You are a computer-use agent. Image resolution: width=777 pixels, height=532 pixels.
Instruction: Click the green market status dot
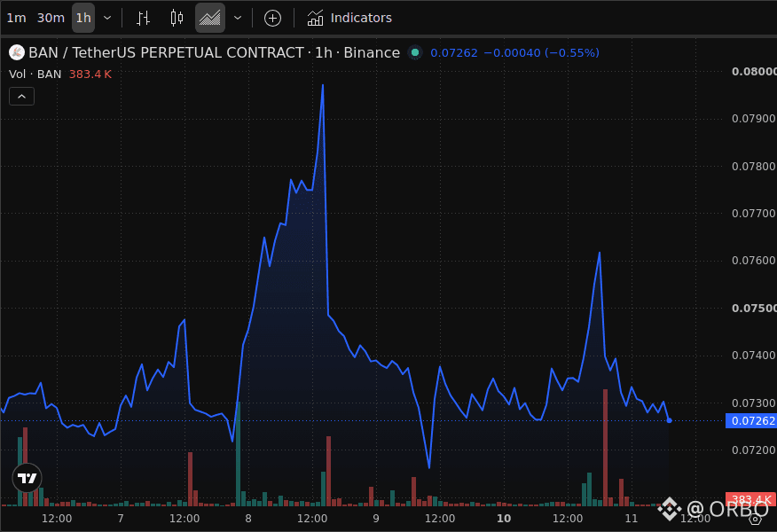[415, 52]
